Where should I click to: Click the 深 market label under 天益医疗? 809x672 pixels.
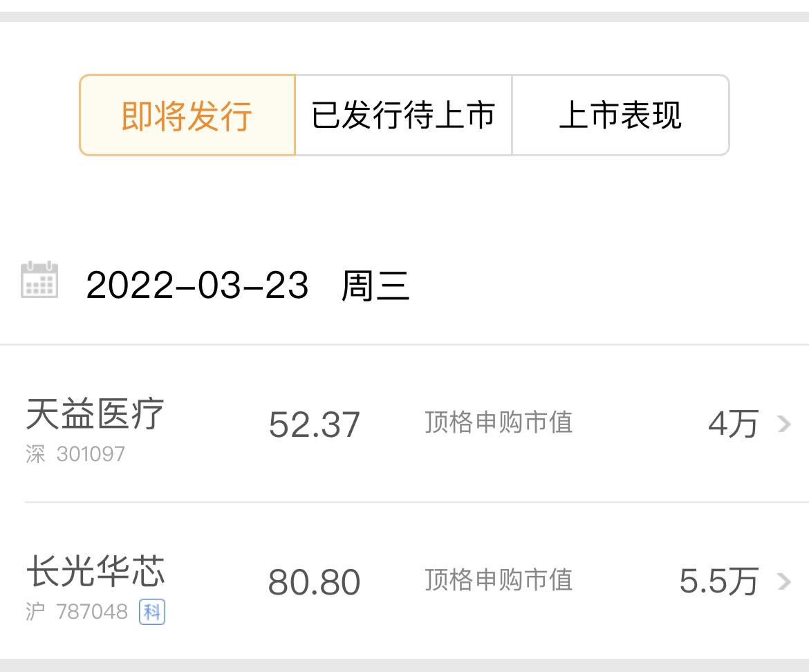tap(35, 454)
